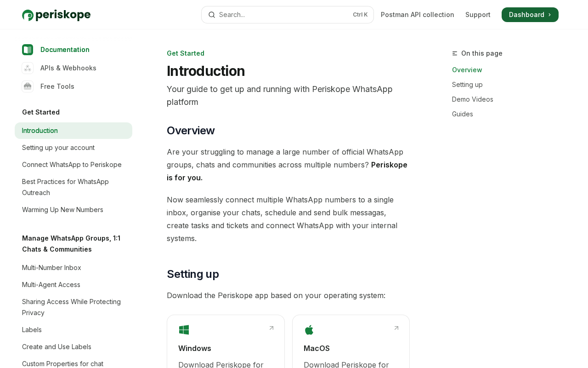
Task: Open the Documentation book icon
Action: tap(28, 50)
